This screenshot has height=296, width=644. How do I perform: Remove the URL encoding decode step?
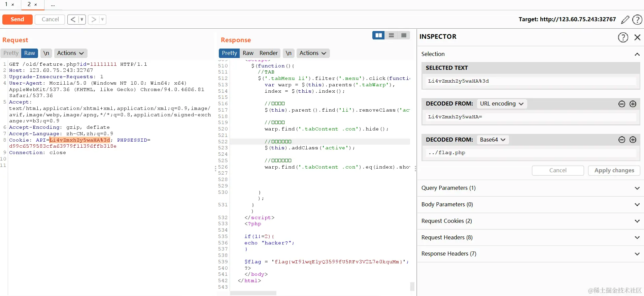point(622,104)
